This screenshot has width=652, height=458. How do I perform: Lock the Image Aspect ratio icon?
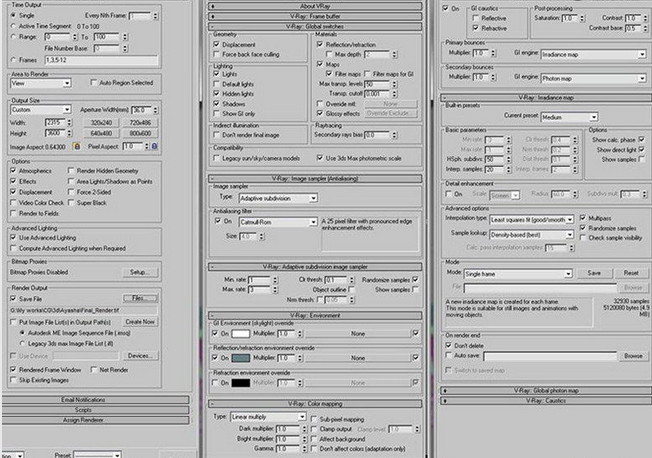tap(77, 146)
